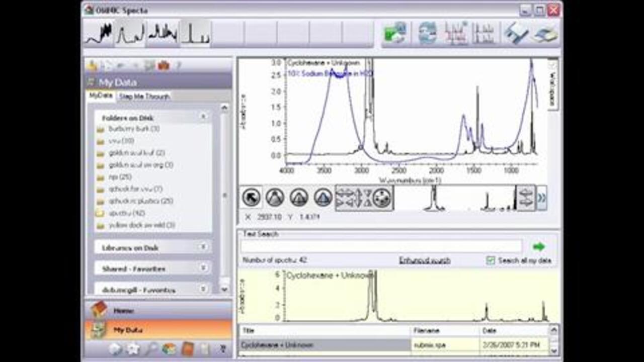Click the single-peak spectrum toolbar button

click(195, 34)
